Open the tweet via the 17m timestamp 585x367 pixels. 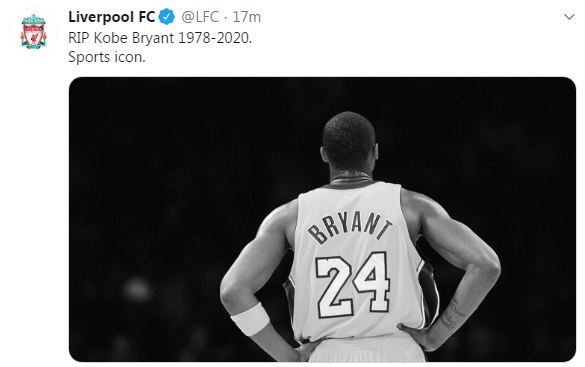pos(247,17)
